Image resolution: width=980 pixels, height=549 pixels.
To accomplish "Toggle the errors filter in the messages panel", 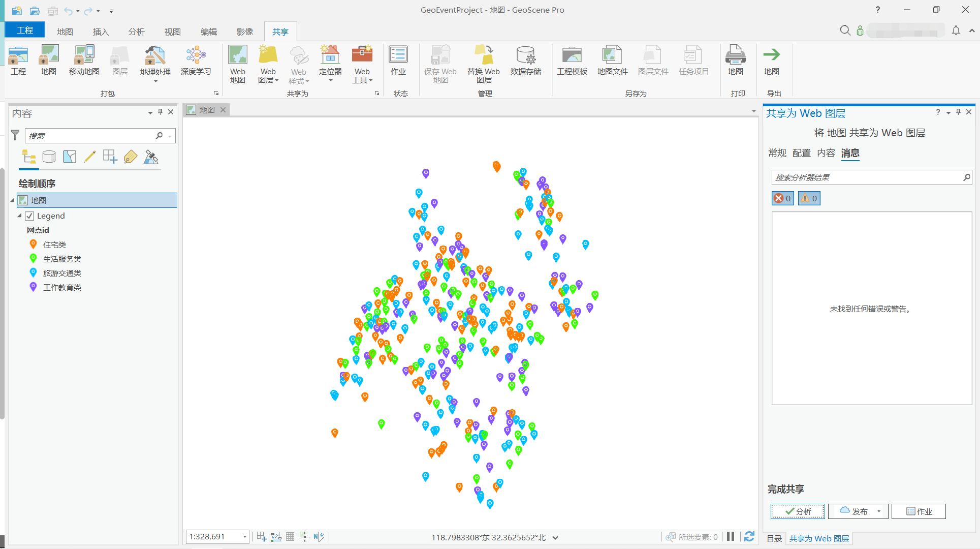I will [782, 198].
